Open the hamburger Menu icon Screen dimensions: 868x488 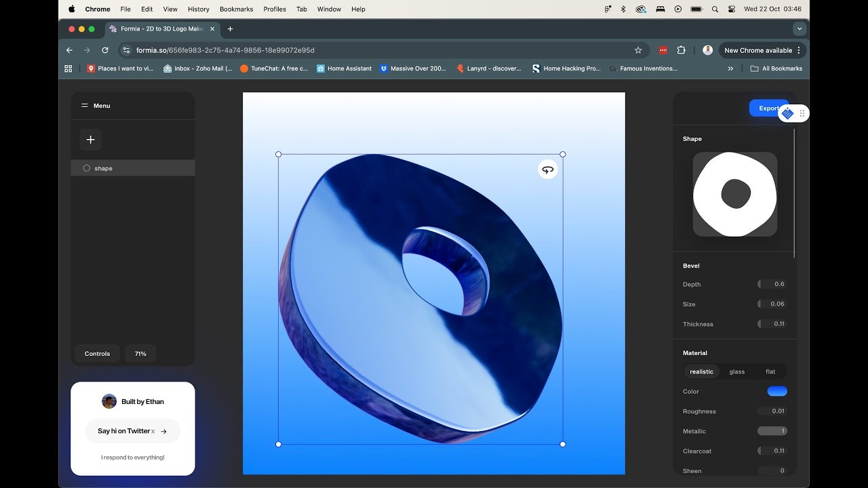pos(84,106)
